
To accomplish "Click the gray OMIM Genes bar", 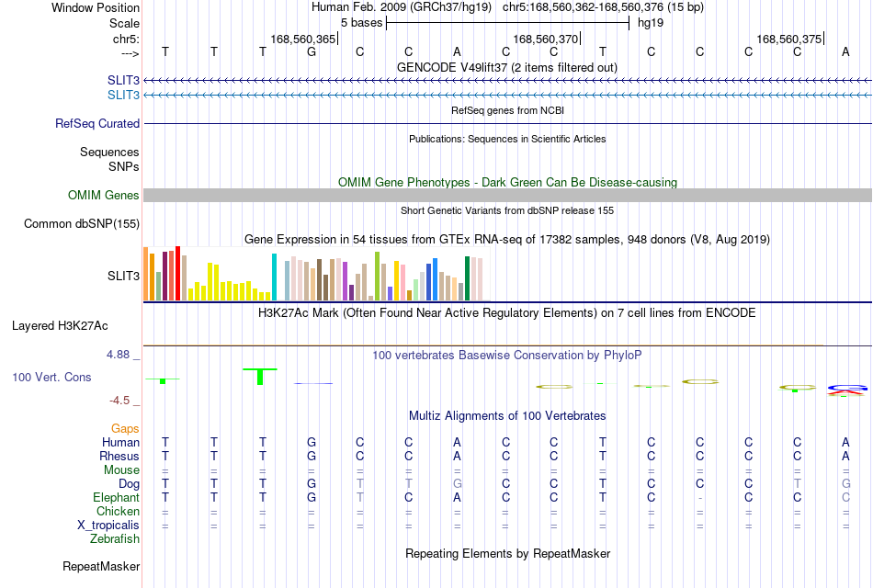I will 508,195.
